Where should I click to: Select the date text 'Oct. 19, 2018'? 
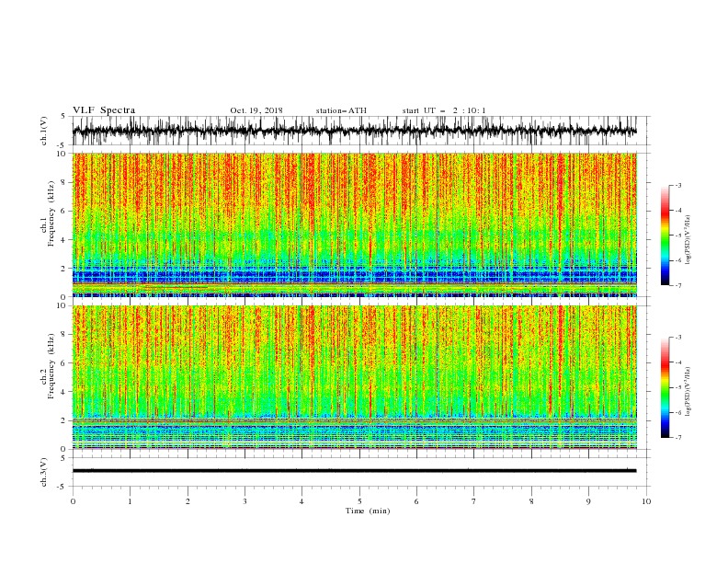click(x=256, y=110)
